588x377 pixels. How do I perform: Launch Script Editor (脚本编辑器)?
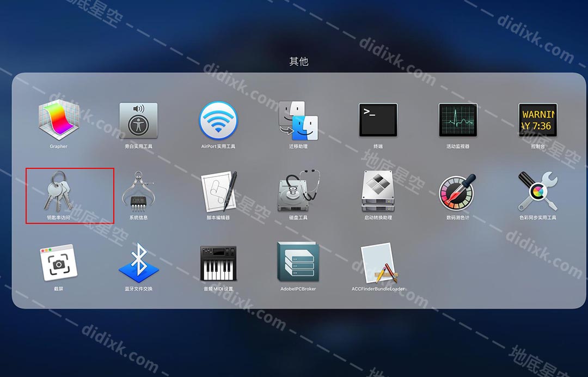tap(218, 191)
